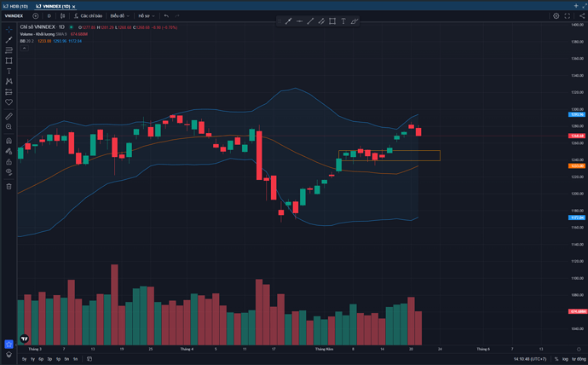
Task: Toggle hide all drawings eye icon
Action: (9, 171)
